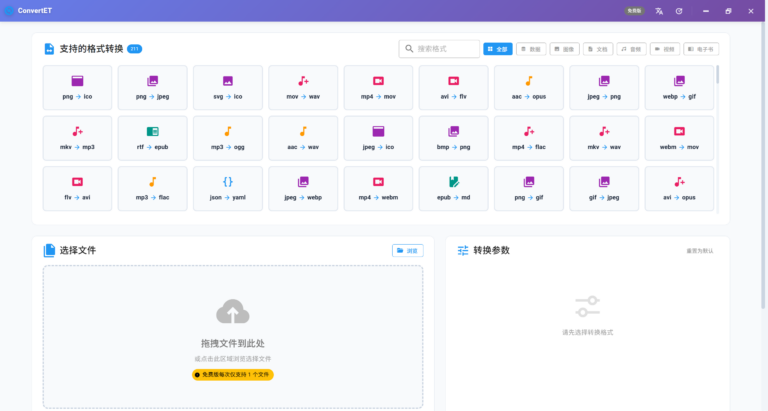Click the 请先选择转换格式 hint text

pyautogui.click(x=587, y=333)
